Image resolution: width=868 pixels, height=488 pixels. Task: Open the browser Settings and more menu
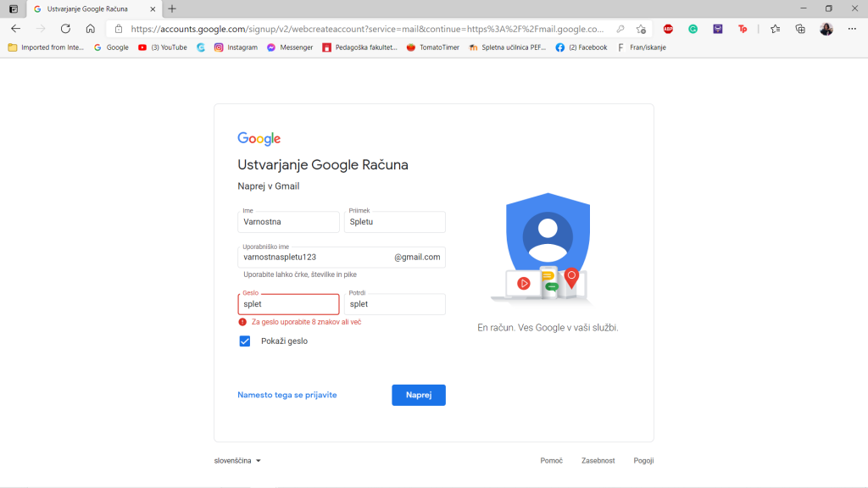point(852,29)
